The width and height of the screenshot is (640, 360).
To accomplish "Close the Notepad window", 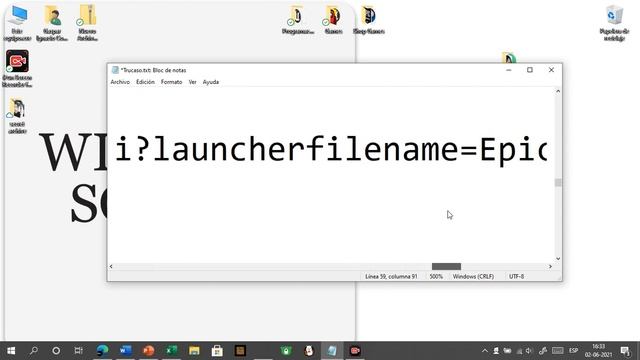I will coord(551,70).
